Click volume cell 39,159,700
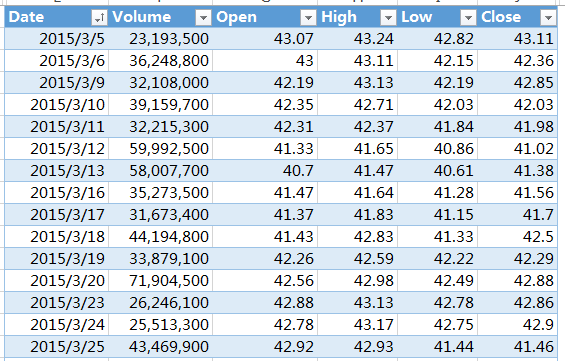This screenshot has width=565, height=361. click(x=160, y=104)
